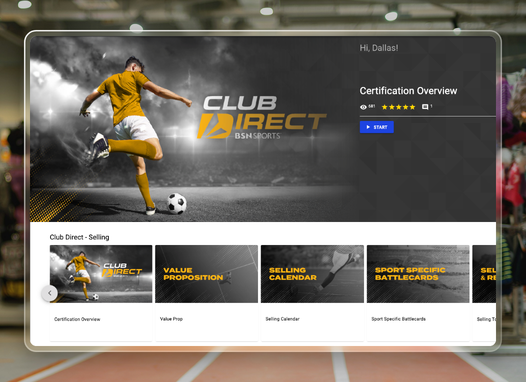Click the 'Club Direct - Selling' section heading
Screen dimensions: 526x382
[x=80, y=237]
